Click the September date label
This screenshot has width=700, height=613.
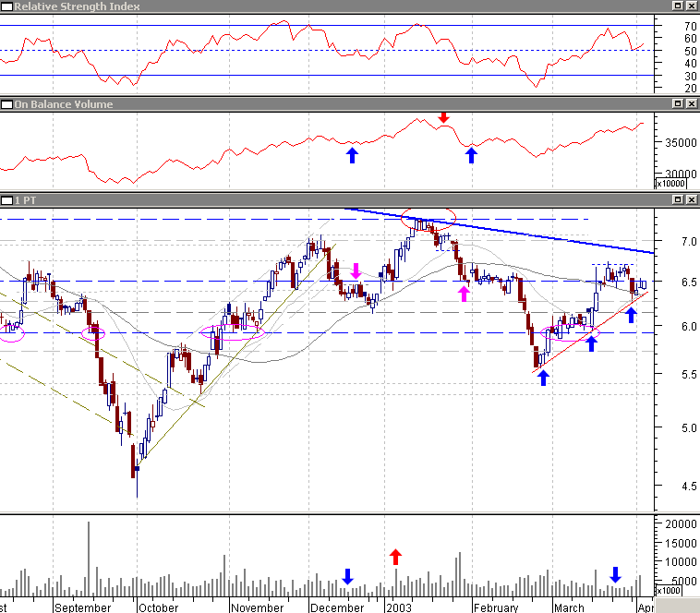(82, 607)
